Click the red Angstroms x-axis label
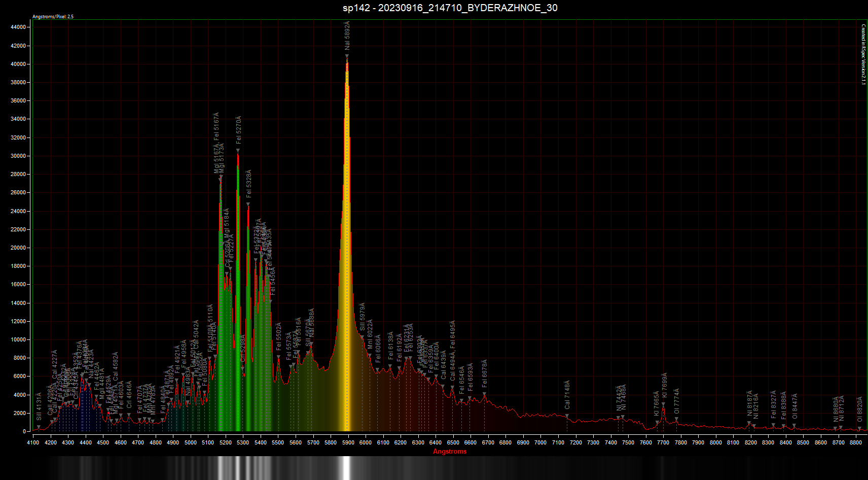The height and width of the screenshot is (480, 868). 450,452
